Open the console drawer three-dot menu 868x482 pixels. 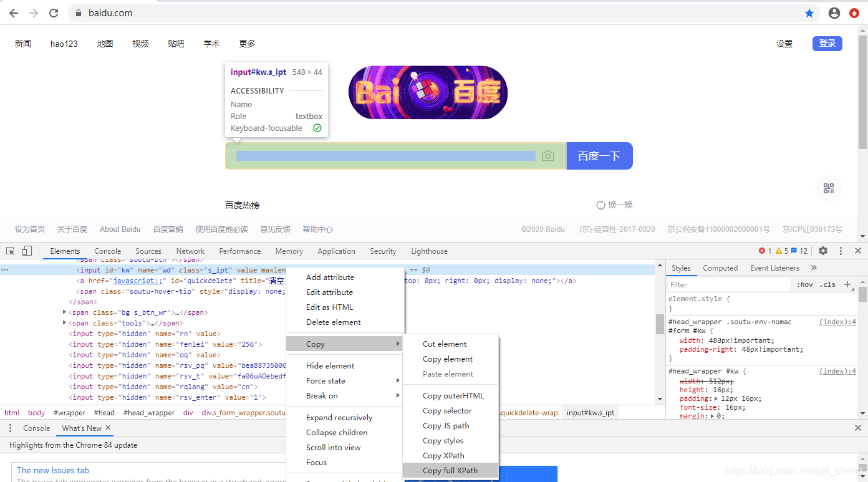[x=11, y=428]
